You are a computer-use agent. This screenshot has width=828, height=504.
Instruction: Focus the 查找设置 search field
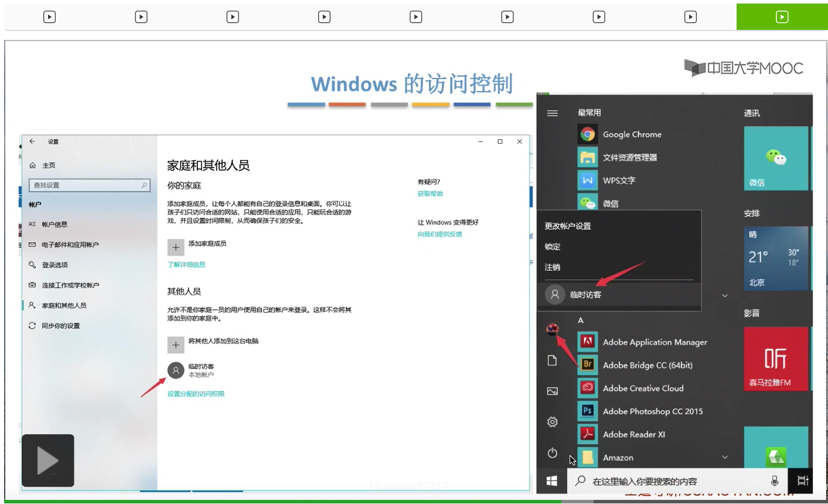coord(90,185)
